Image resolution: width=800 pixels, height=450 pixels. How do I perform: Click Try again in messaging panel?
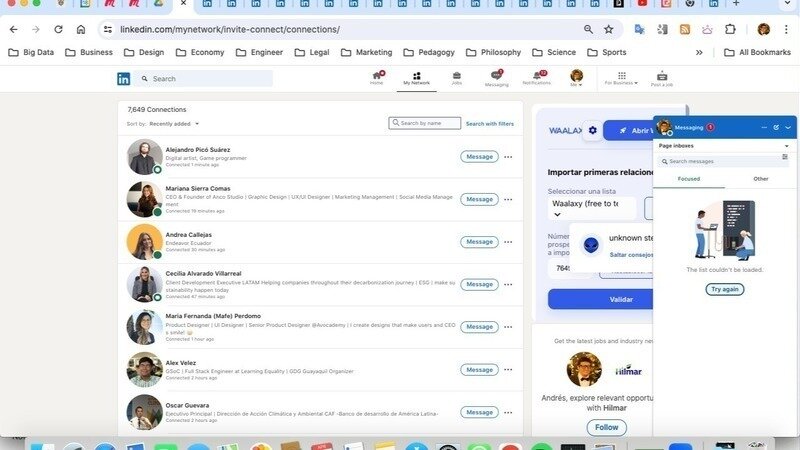click(724, 289)
